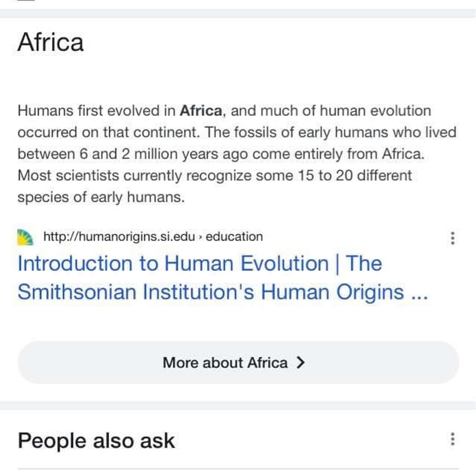Screen dimensions: 476x476
Task: Open three-dot options for People also ask
Action: pos(453,439)
